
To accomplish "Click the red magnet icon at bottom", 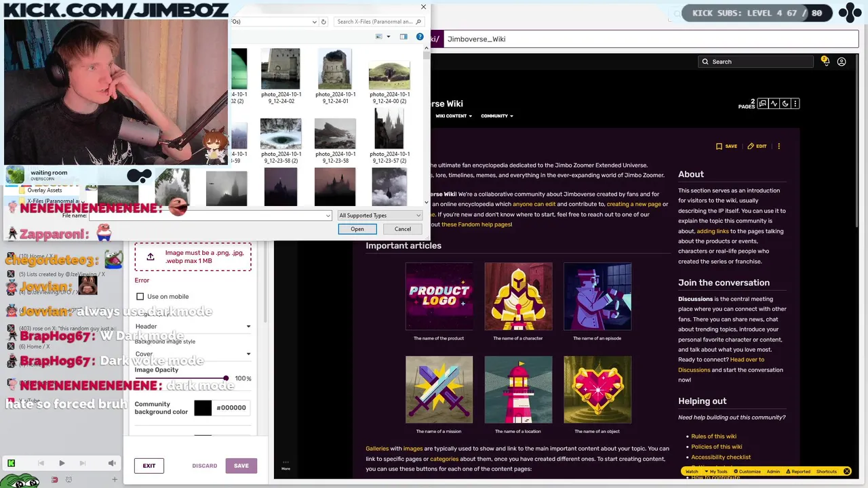I will pyautogui.click(x=55, y=480).
